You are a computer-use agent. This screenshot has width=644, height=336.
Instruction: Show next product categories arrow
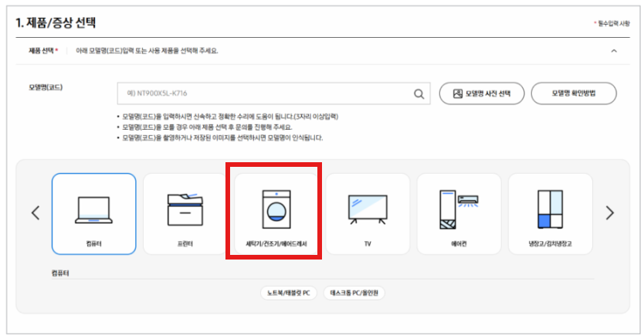coord(610,212)
